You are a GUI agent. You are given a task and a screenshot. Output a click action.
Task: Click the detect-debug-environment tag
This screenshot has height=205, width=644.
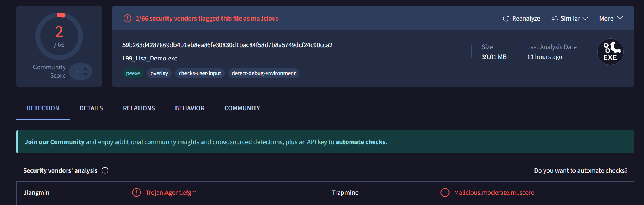click(x=264, y=73)
